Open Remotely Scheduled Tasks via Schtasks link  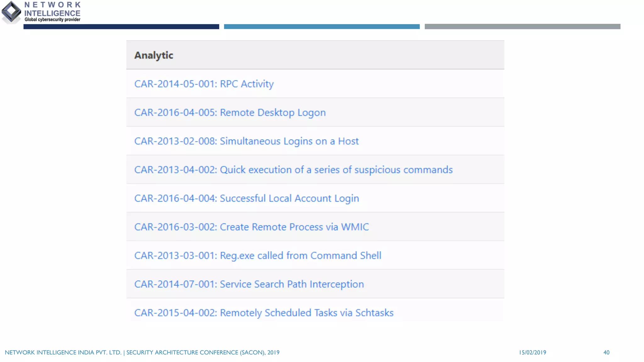point(264,313)
